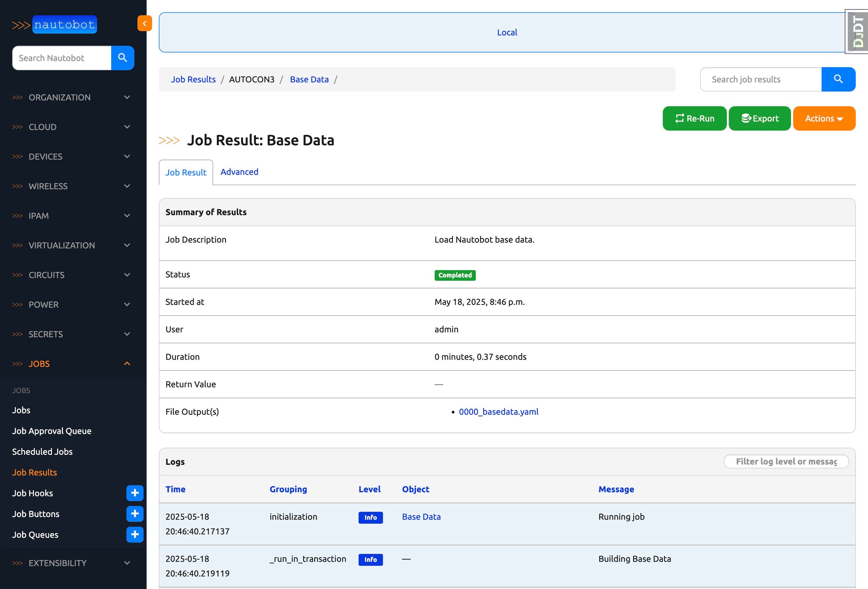
Task: Focus the log filter input field
Action: [786, 461]
